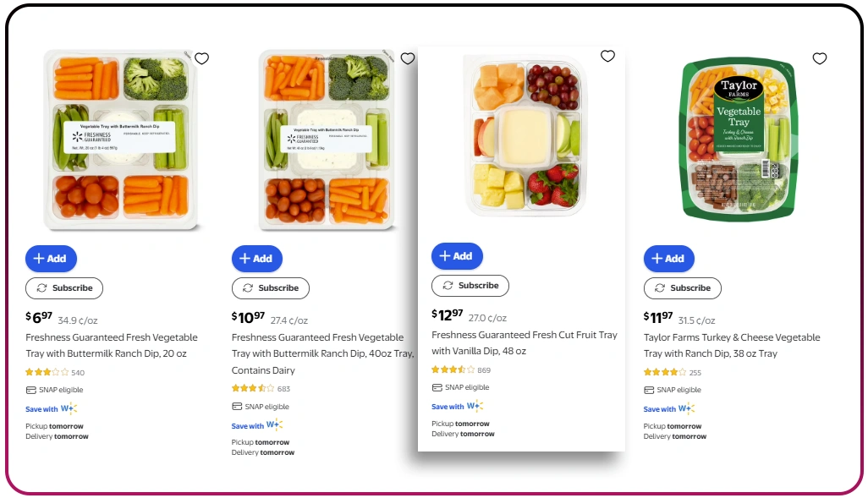Click heart icon on the 40oz vegetable tray

(x=408, y=58)
